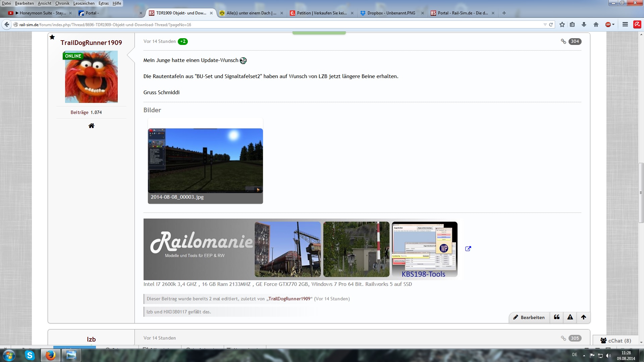
Task: Open the Lesezeichen menu
Action: (x=84, y=3)
